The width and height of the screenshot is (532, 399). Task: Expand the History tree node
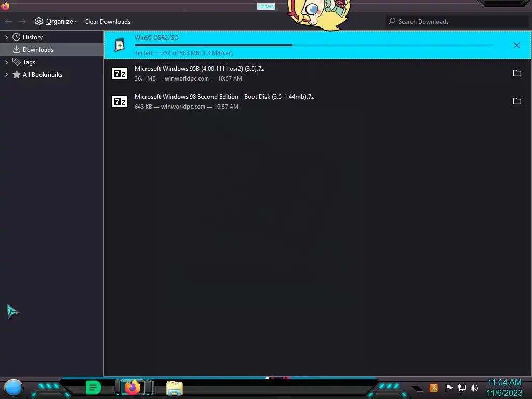coord(6,37)
